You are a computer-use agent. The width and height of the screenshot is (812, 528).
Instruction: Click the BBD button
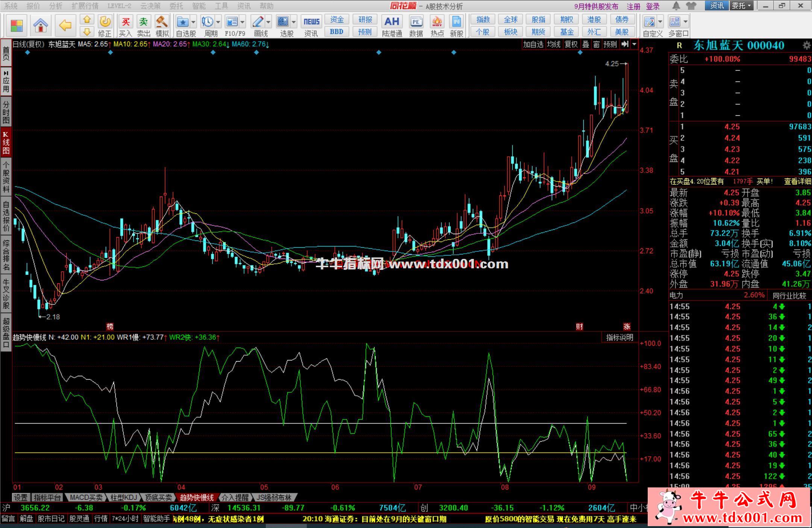(337, 32)
